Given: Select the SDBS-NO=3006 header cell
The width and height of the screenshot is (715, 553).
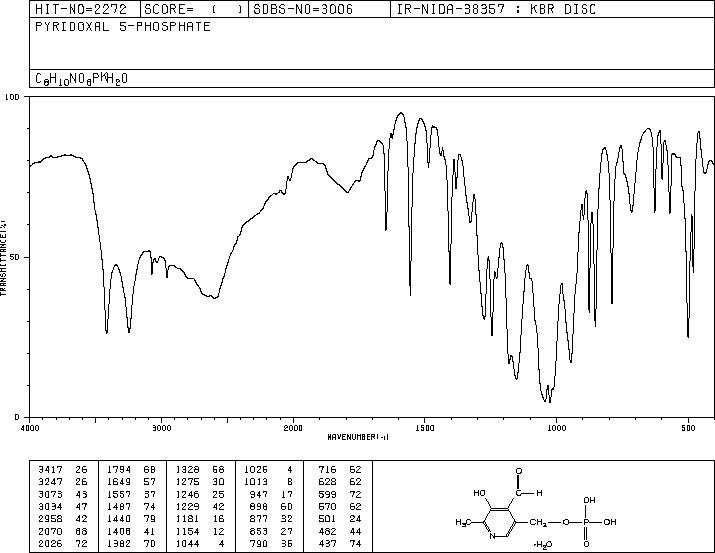Looking at the screenshot, I should pyautogui.click(x=319, y=10).
